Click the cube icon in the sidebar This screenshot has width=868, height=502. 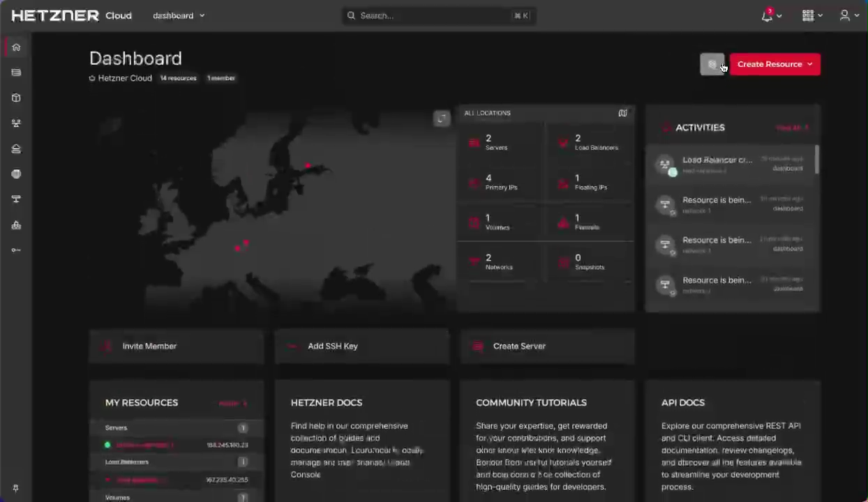pos(16,98)
